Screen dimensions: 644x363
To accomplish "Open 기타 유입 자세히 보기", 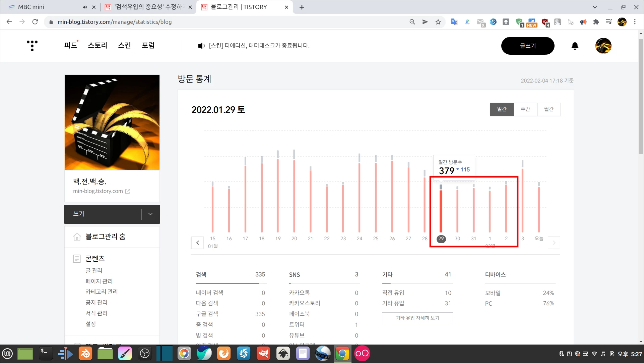I will (417, 318).
